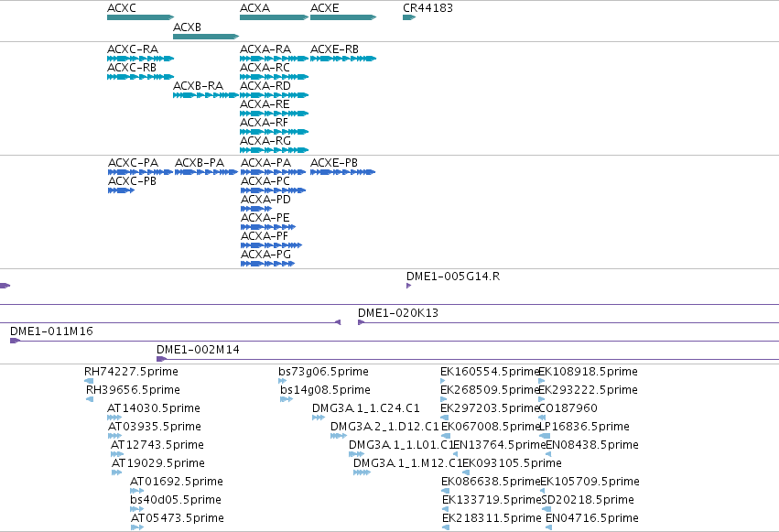Select the ACXC gene feature

tap(141, 17)
